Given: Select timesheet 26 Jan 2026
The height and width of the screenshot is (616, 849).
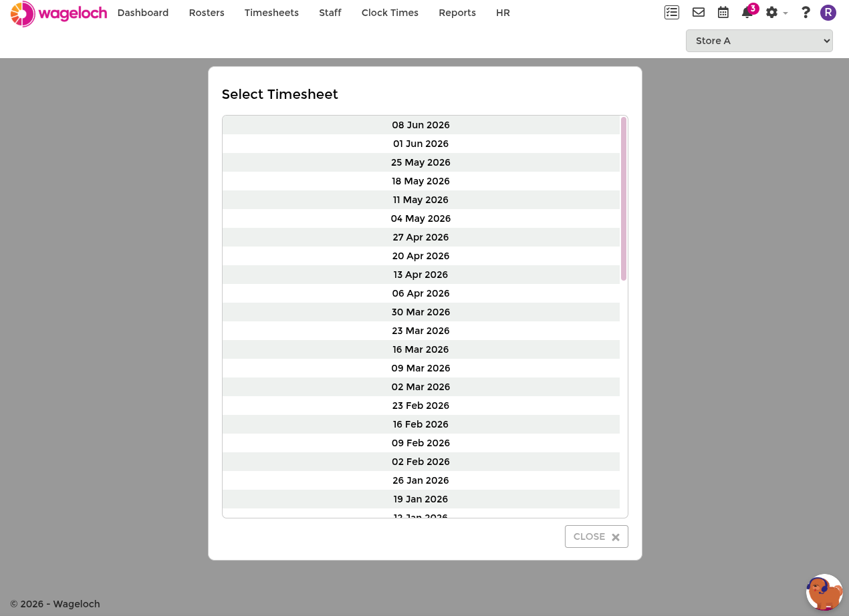Looking at the screenshot, I should pyautogui.click(x=421, y=480).
